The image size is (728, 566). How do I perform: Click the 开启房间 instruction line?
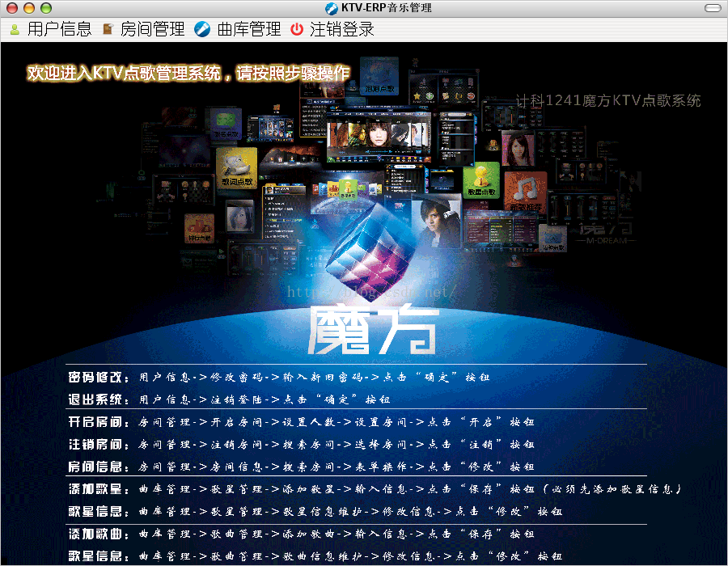[302, 422]
